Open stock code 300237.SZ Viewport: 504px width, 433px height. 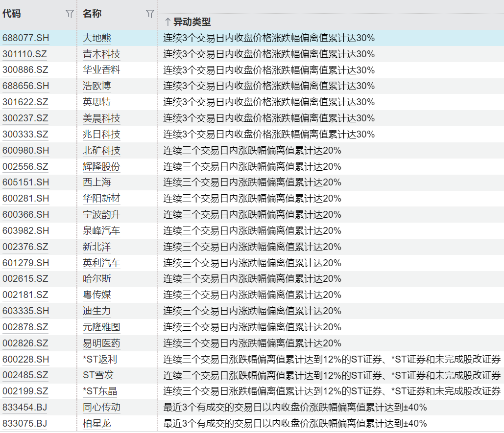click(25, 118)
